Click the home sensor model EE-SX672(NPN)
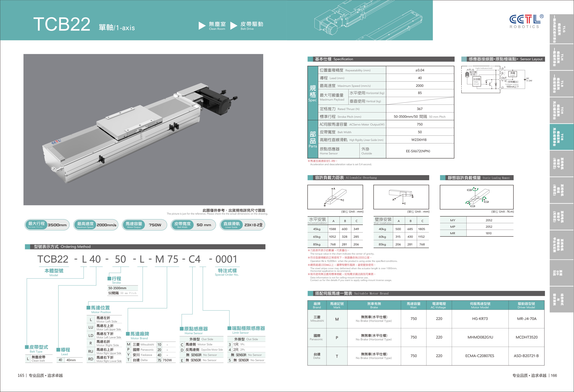The image size is (574, 392). click(x=418, y=151)
